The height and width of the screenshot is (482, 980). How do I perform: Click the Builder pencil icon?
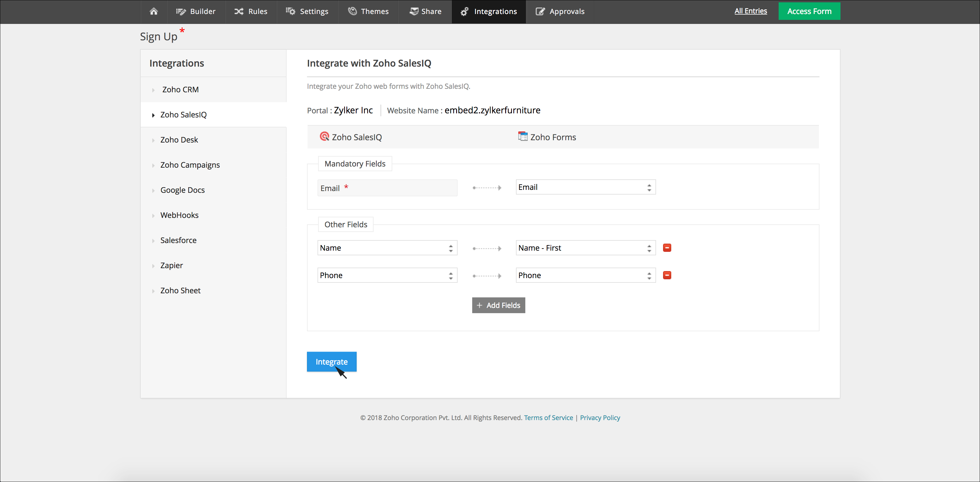pos(181,11)
